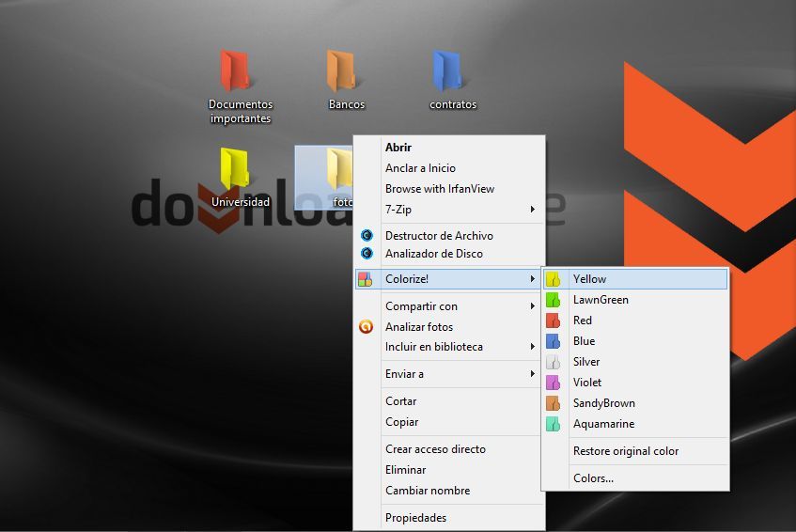Screen dimensions: 796x532
Task: Click the Destructor de Archivo blue icon
Action: pos(367,236)
